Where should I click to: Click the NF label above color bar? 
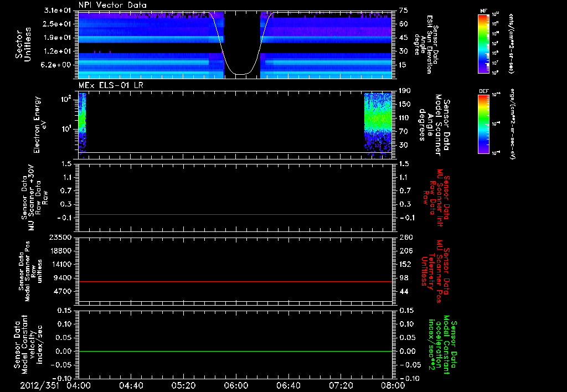pyautogui.click(x=483, y=11)
